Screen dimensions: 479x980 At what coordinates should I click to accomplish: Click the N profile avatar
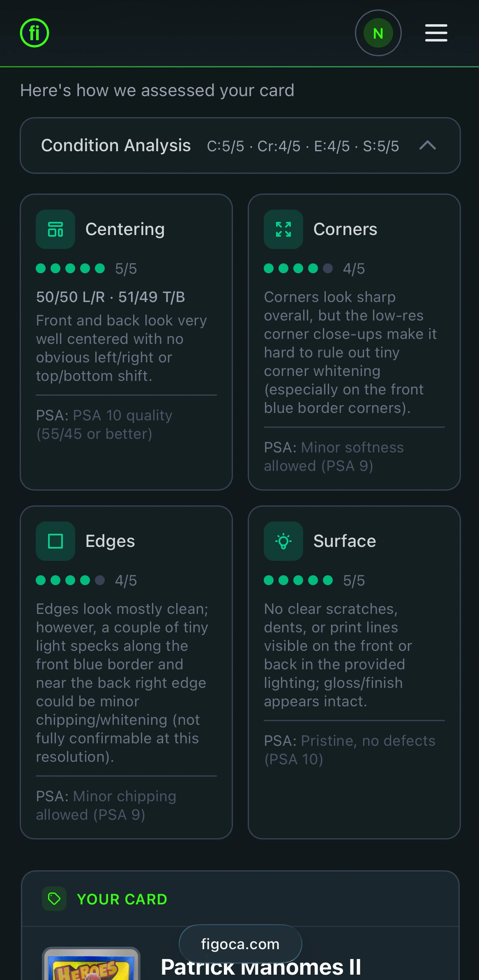click(x=378, y=33)
